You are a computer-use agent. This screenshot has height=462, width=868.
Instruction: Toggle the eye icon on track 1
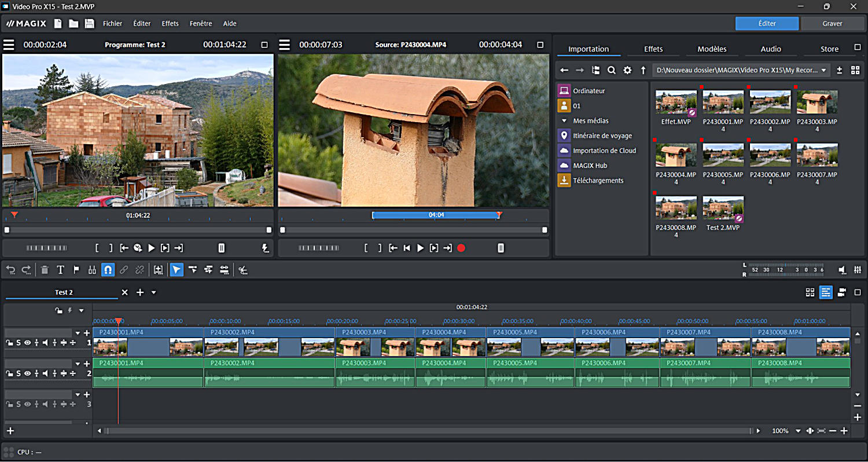(x=27, y=343)
